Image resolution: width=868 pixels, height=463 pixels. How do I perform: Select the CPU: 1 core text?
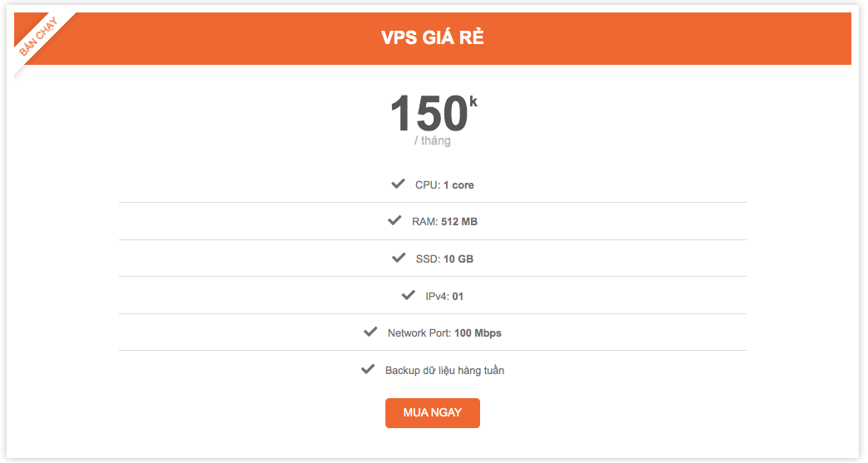444,185
